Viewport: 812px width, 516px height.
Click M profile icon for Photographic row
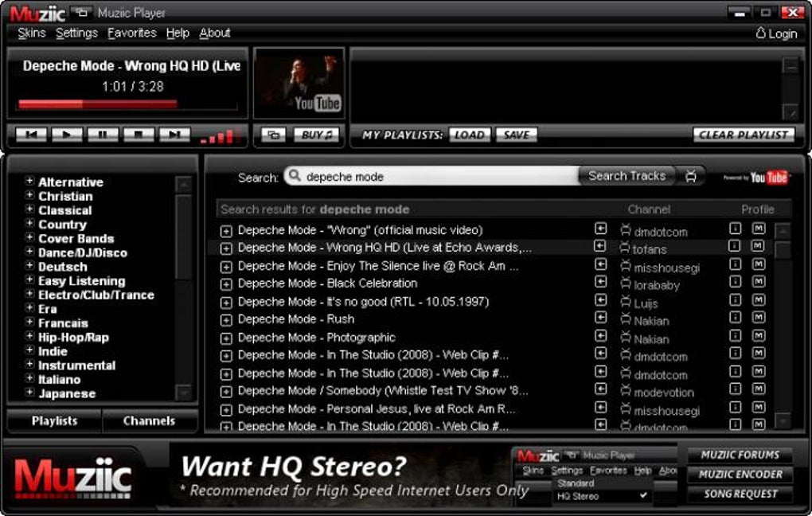(x=758, y=336)
